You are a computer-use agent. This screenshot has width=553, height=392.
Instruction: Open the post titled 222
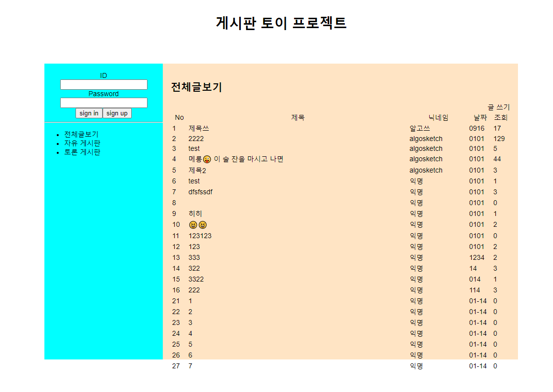point(194,290)
